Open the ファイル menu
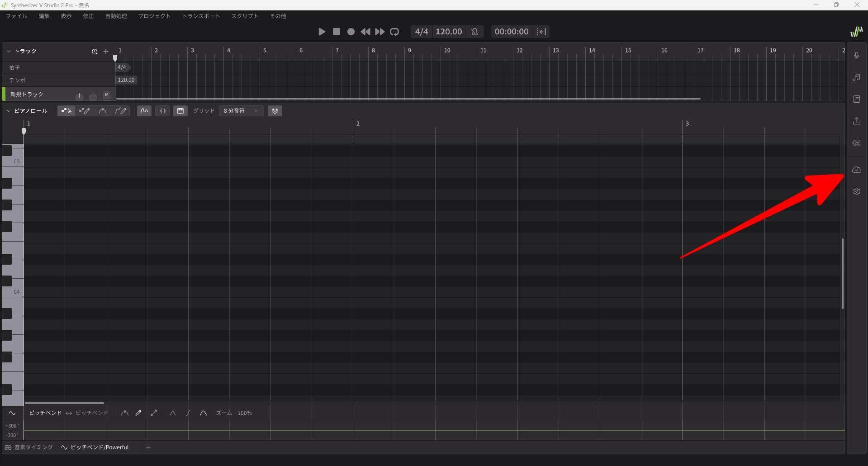This screenshot has height=466, width=868. click(x=16, y=16)
